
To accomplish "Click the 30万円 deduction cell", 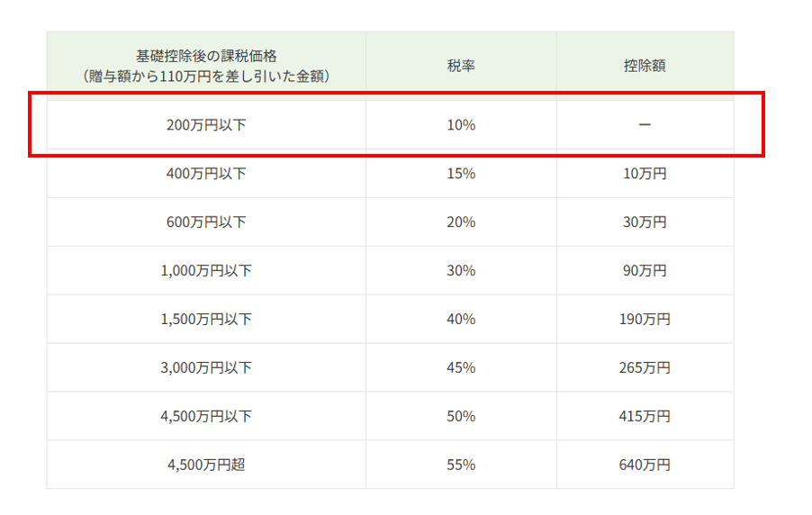I will point(645,222).
